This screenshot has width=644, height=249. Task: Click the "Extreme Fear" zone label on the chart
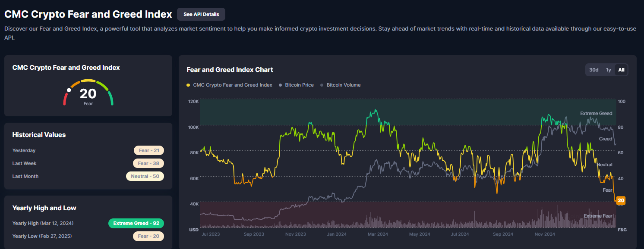(598, 216)
